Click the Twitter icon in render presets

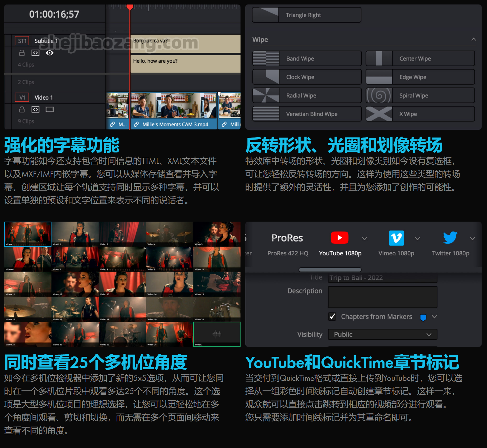(x=450, y=238)
